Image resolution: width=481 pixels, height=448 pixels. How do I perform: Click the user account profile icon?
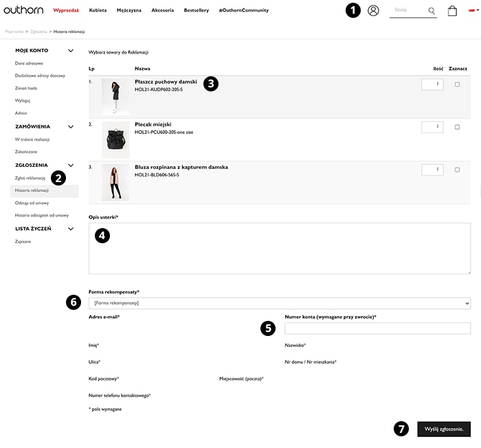[373, 10]
